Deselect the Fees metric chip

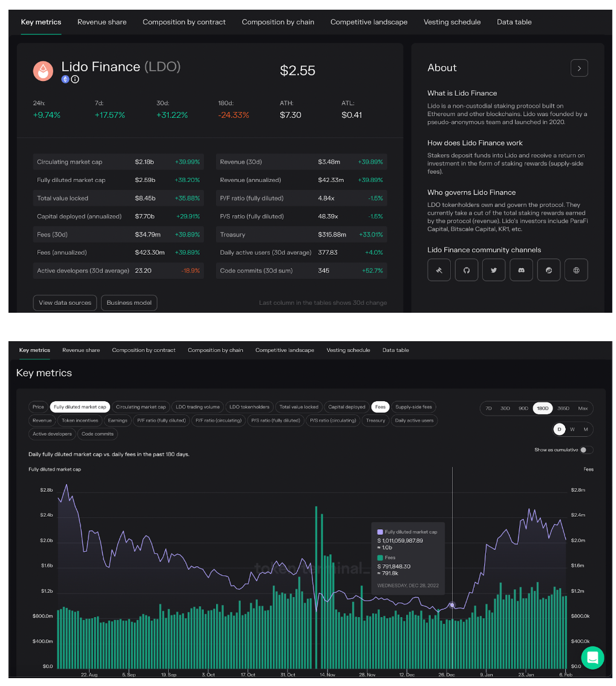tap(380, 407)
